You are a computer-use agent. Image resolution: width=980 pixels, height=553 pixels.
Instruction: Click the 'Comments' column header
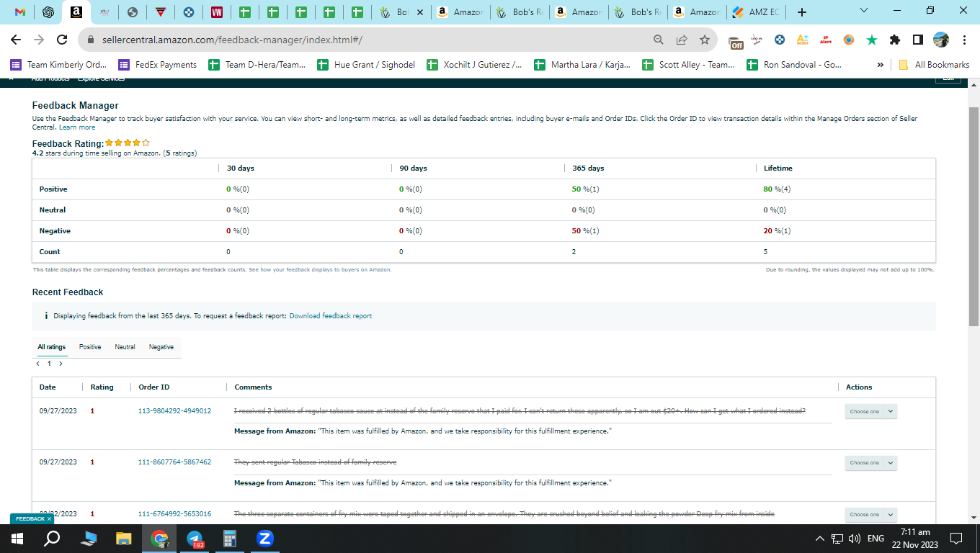pyautogui.click(x=253, y=387)
